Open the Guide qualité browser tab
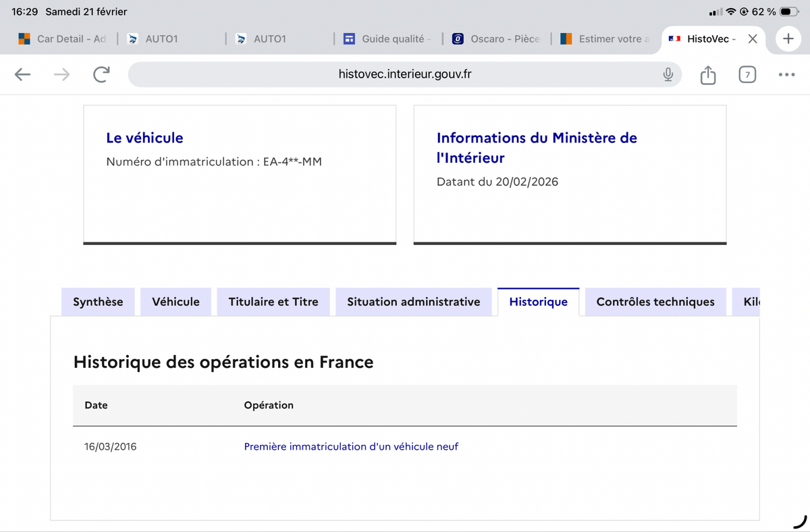Screen dimensions: 810x532 click(387, 39)
